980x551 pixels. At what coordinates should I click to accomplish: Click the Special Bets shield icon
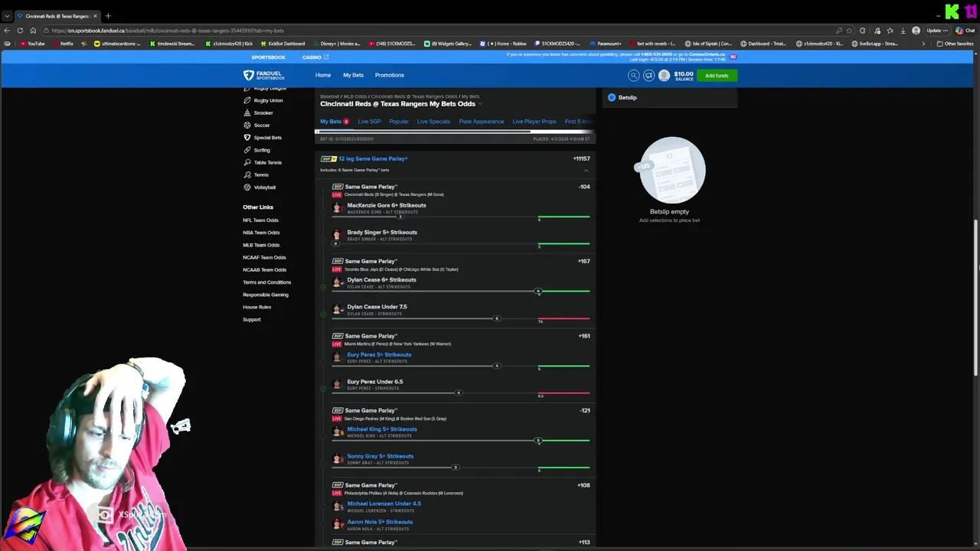(247, 138)
